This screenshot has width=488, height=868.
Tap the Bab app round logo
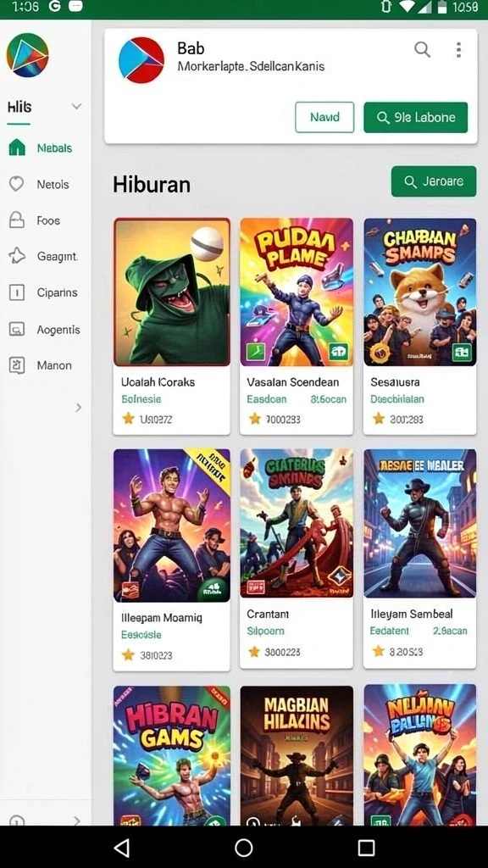(141, 60)
